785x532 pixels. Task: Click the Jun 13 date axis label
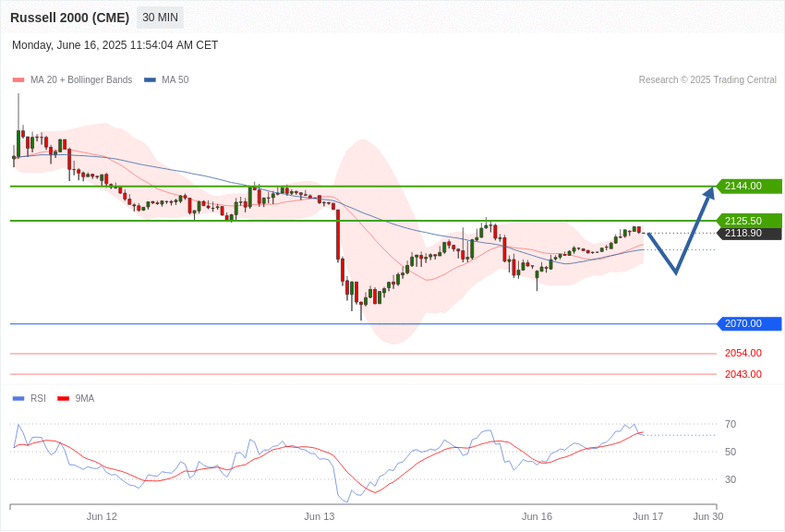(320, 516)
